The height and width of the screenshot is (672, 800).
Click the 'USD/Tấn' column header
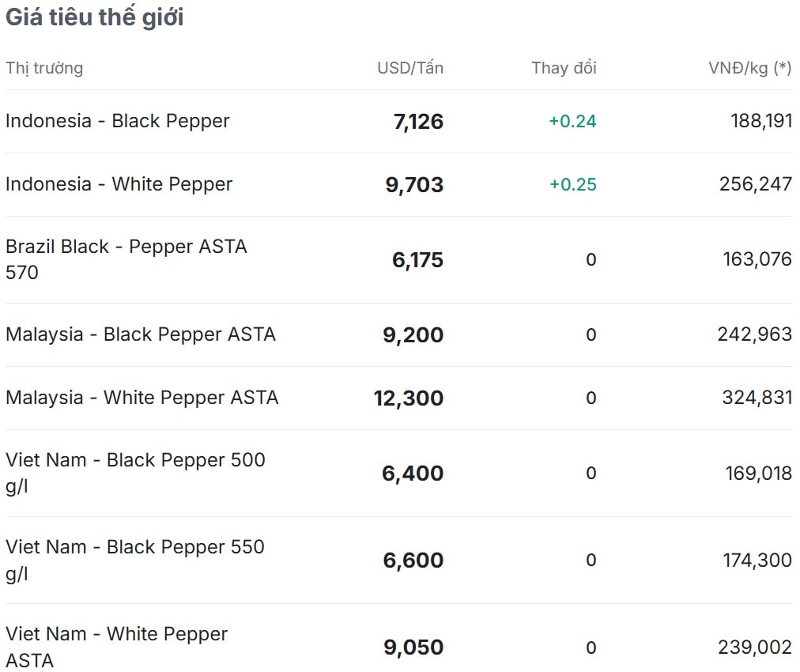409,68
